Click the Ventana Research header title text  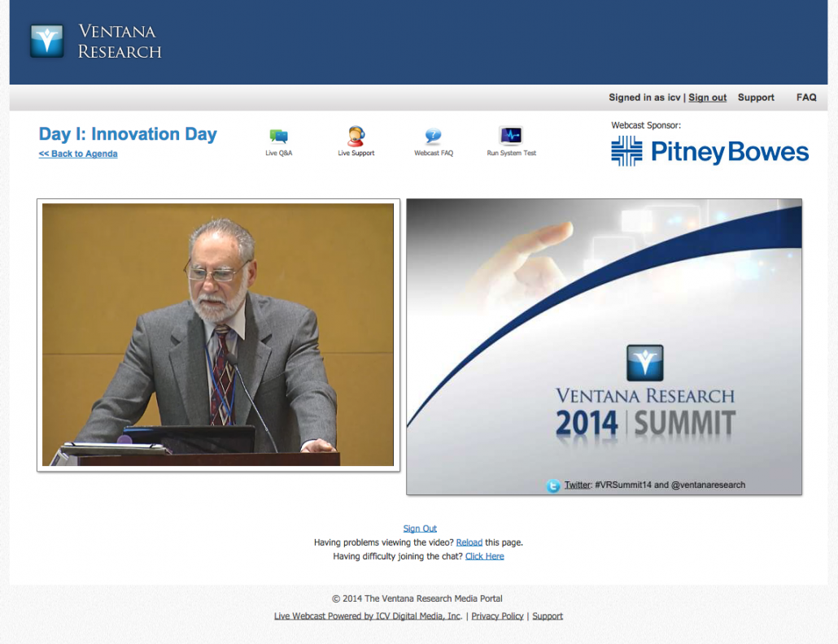point(119,41)
